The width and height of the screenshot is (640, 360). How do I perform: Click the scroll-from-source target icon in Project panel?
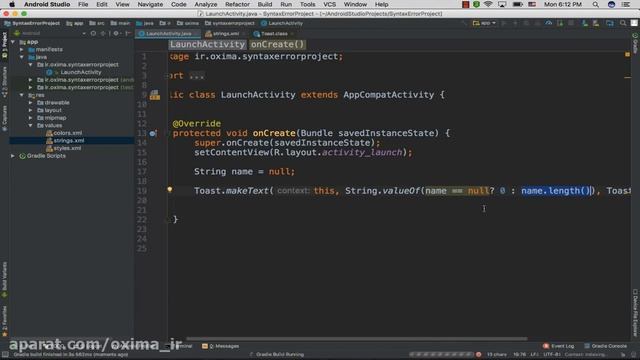93,33
